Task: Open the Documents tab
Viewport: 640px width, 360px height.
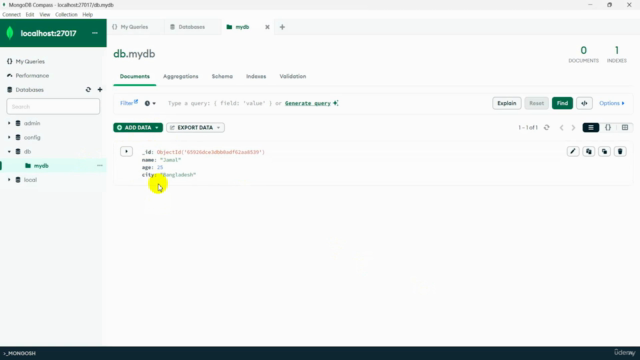Action: tap(135, 76)
